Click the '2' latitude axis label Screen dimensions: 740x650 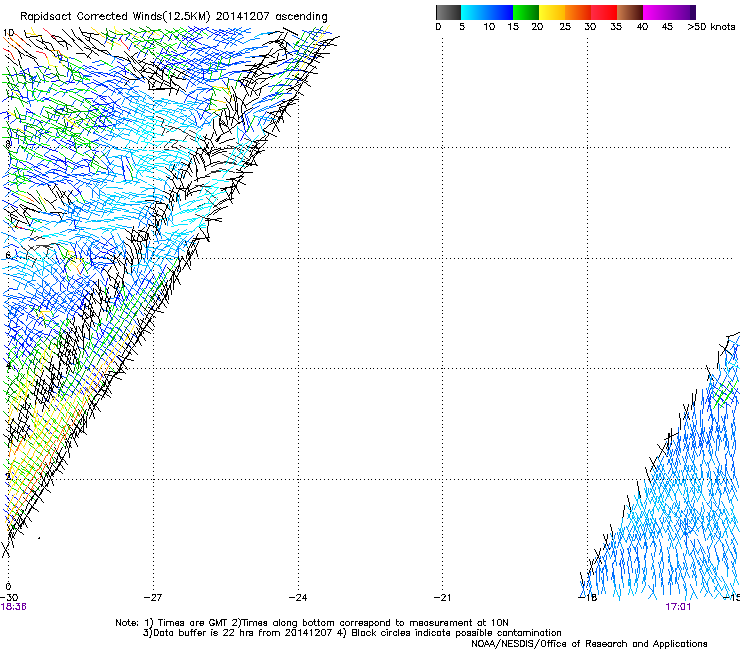8,476
